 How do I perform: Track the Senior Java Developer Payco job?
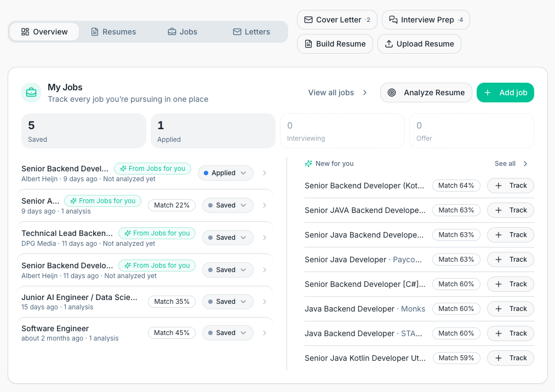click(x=511, y=260)
